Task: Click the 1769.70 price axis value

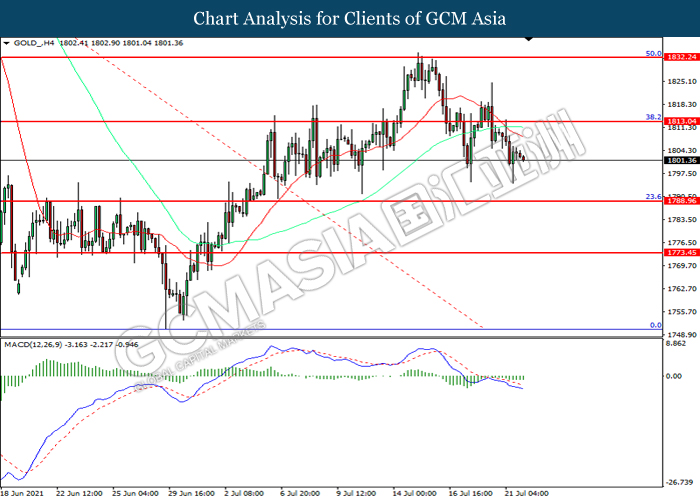Action: (x=682, y=266)
